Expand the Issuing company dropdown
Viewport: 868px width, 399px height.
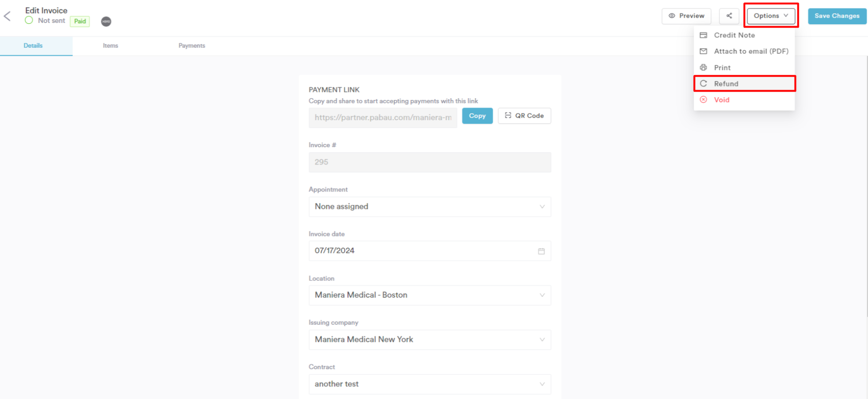point(430,340)
